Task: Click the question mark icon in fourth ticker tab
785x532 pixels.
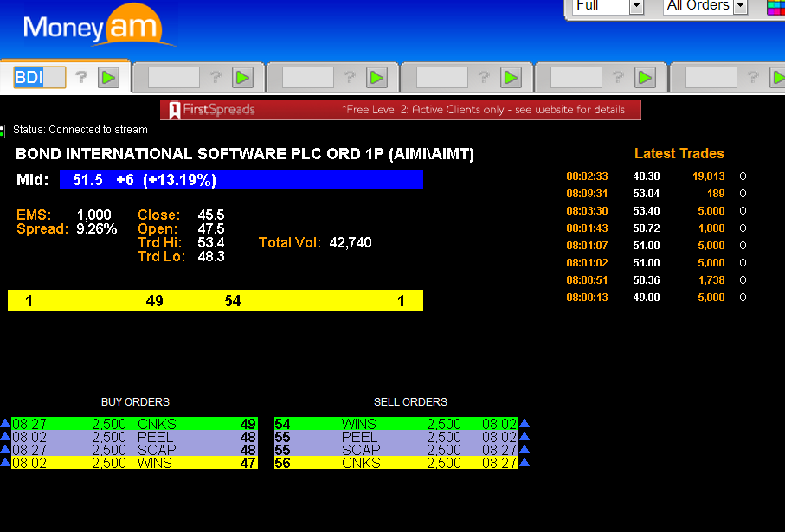Action: 484,77
